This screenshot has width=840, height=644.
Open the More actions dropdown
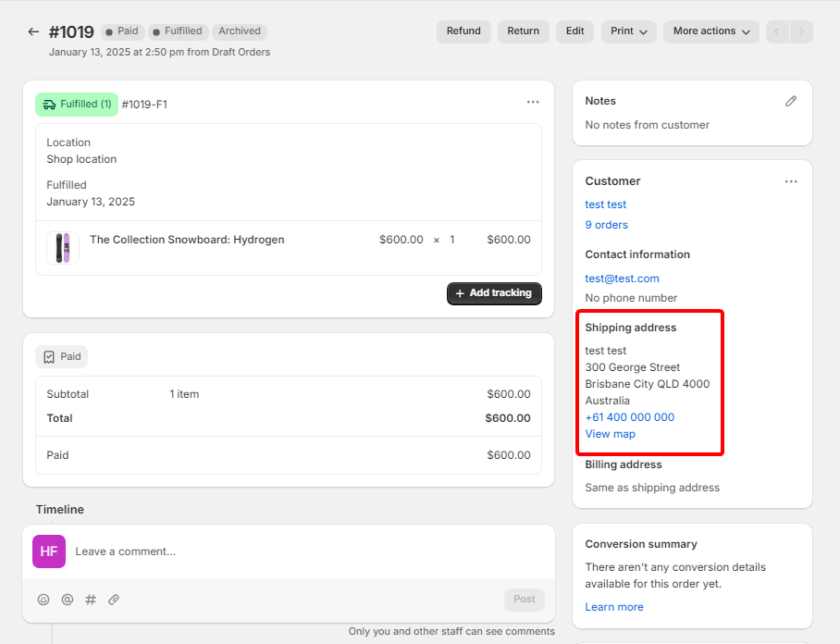(710, 31)
